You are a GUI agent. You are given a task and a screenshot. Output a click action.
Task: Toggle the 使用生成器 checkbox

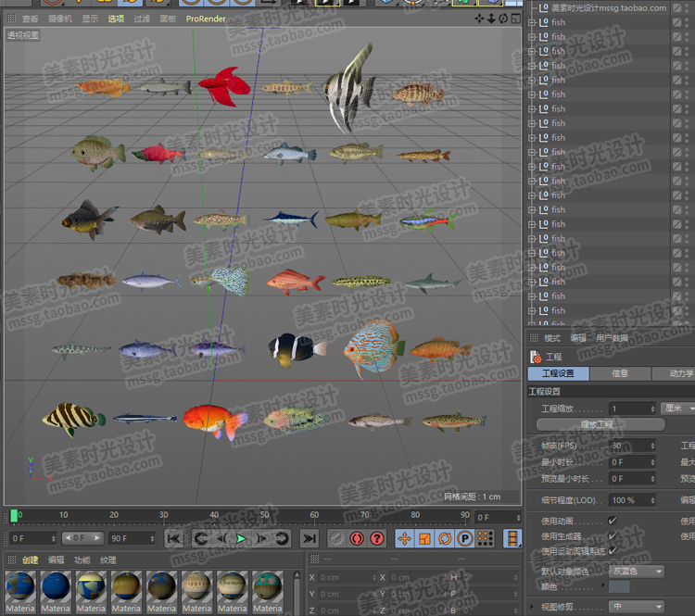click(613, 536)
